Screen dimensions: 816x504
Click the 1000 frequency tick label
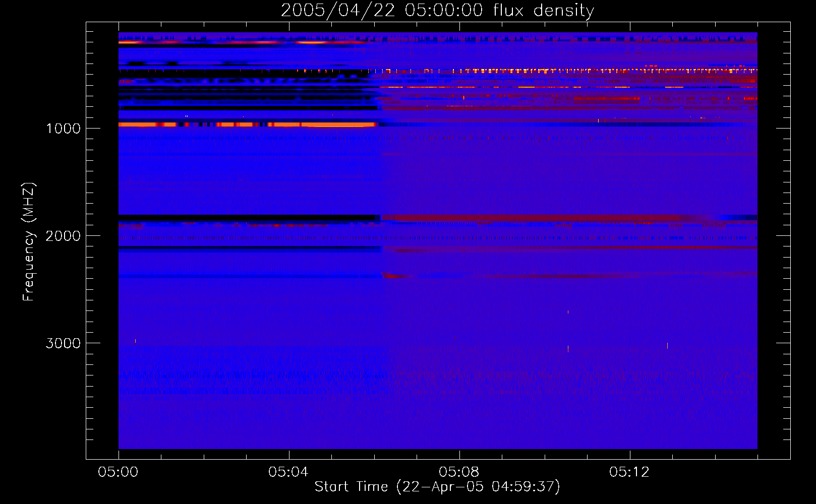pos(63,129)
